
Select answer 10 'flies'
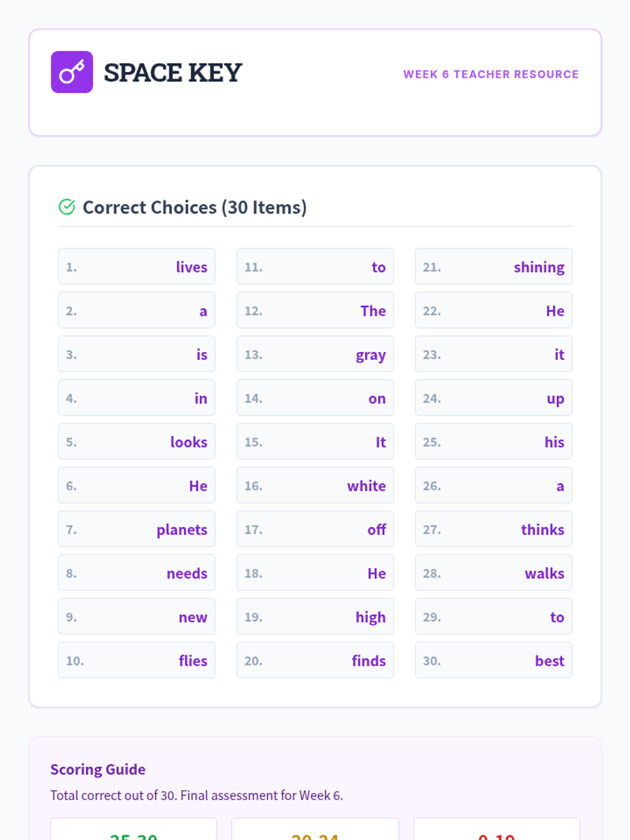(136, 660)
